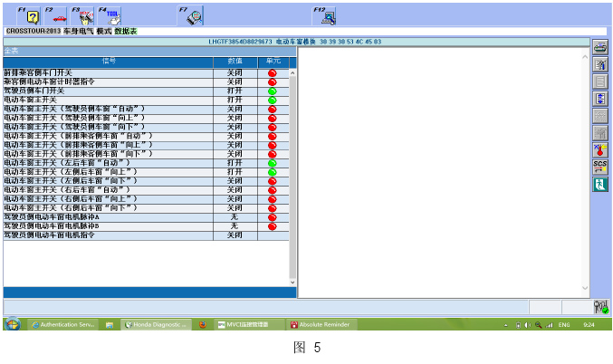This screenshot has height=364, width=613.
Task: Click the list view sidebar icon
Action: click(600, 81)
